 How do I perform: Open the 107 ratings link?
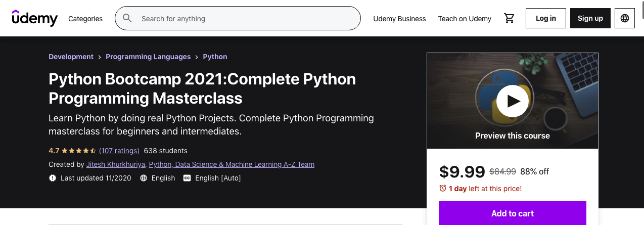(x=119, y=151)
